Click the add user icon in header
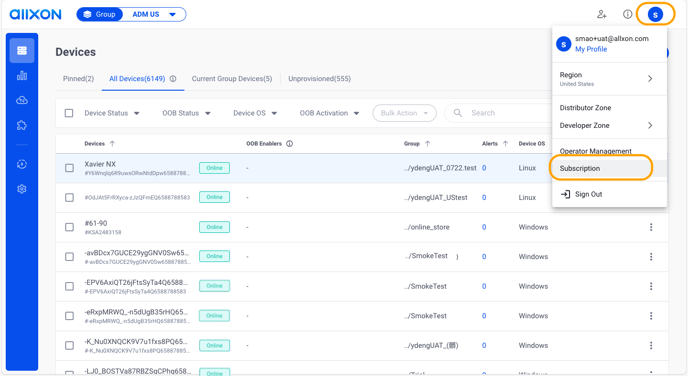Viewport: 688px width, 376px height. (602, 14)
